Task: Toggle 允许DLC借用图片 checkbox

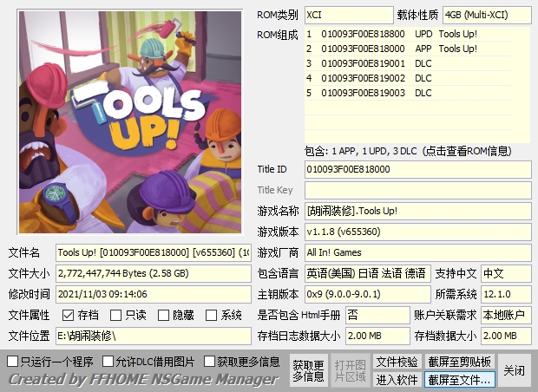Action: click(x=108, y=361)
